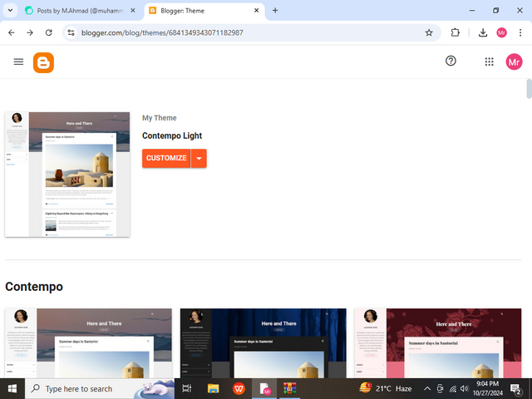Open Chrome's three-dot menu
The image size is (532, 399).
tap(520, 32)
